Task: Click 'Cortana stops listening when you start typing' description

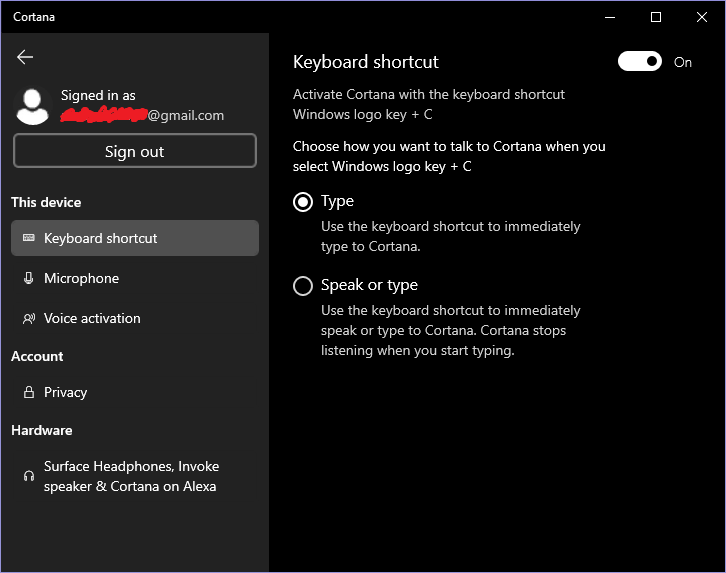Action: click(451, 330)
